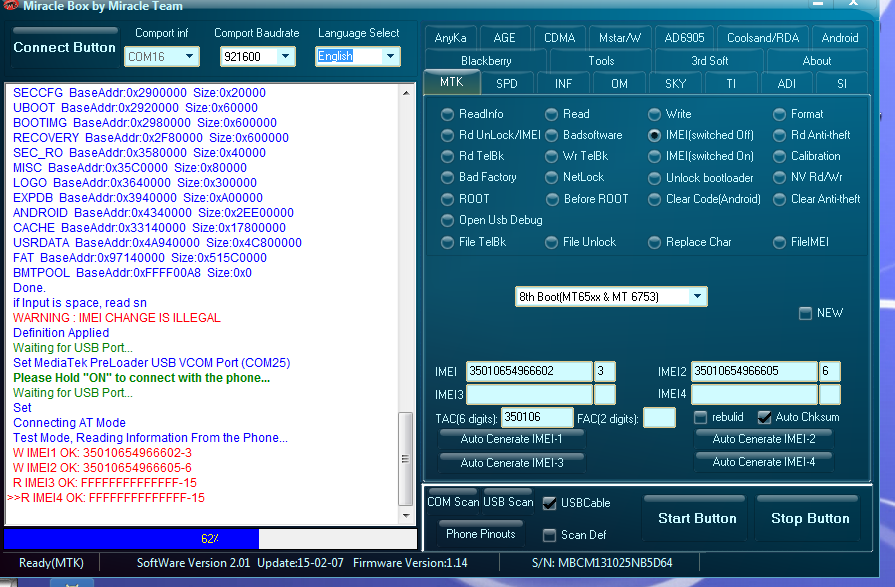895x587 pixels.
Task: Click the Miracle Box title bar logo icon
Action: (10, 5)
